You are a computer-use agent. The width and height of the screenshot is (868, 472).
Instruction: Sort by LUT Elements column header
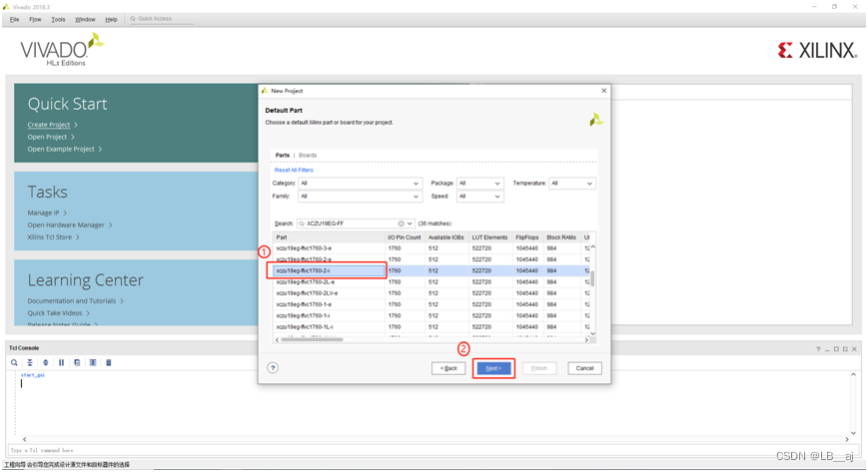click(x=489, y=237)
